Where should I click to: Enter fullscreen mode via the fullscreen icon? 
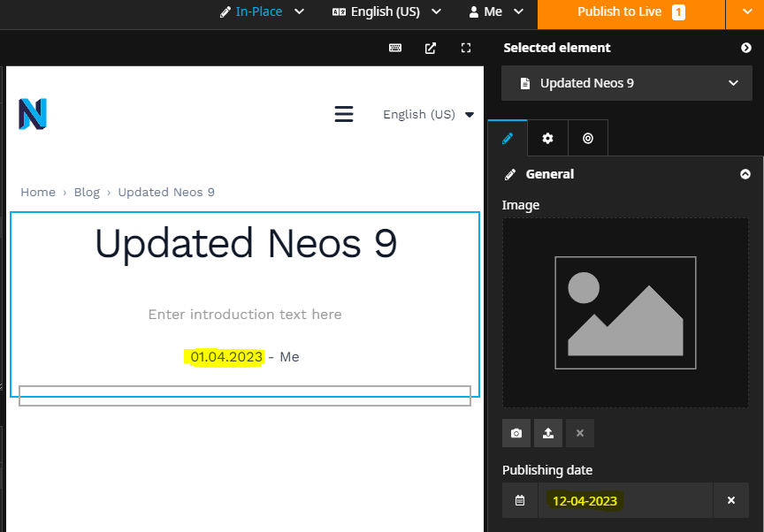pyautogui.click(x=465, y=48)
